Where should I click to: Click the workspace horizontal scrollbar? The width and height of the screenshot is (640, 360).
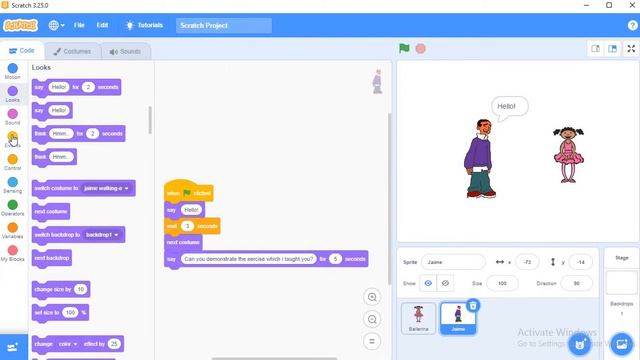pyautogui.click(x=274, y=358)
